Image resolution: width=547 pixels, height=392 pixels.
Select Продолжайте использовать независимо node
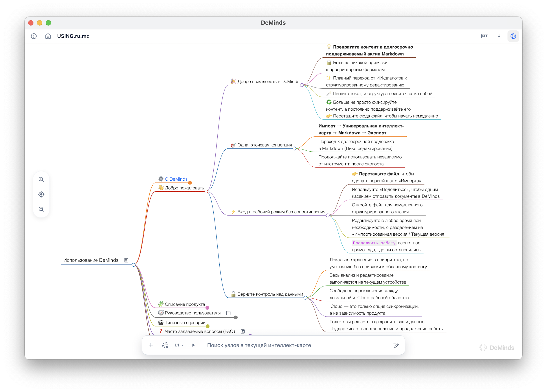point(360,161)
